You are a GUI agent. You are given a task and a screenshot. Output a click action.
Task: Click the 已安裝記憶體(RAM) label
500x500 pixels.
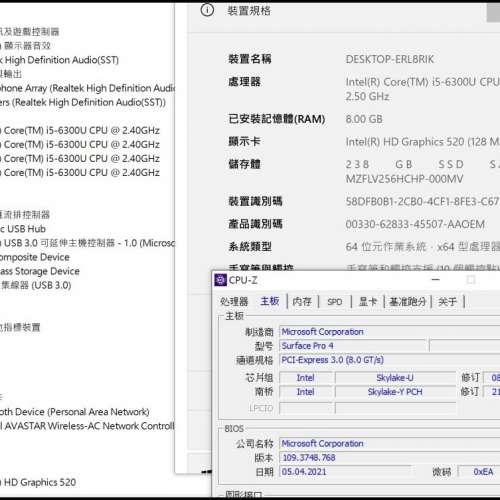point(276,119)
